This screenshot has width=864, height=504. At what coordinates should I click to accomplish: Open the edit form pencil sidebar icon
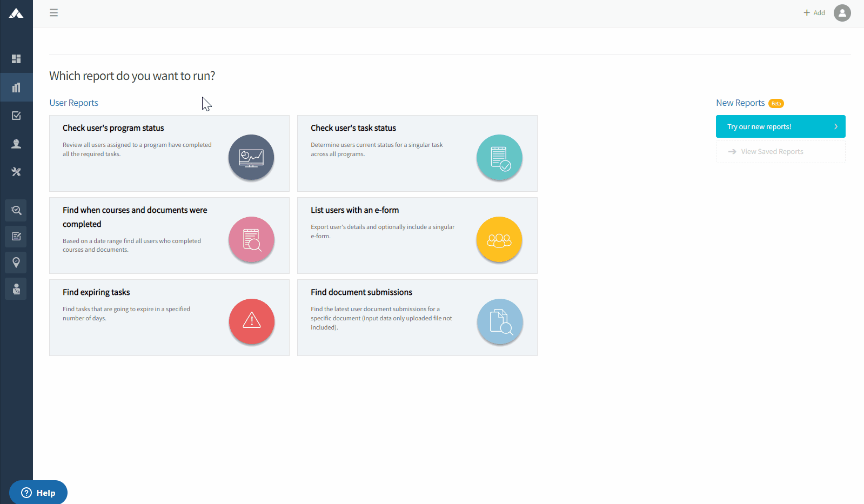[16, 236]
